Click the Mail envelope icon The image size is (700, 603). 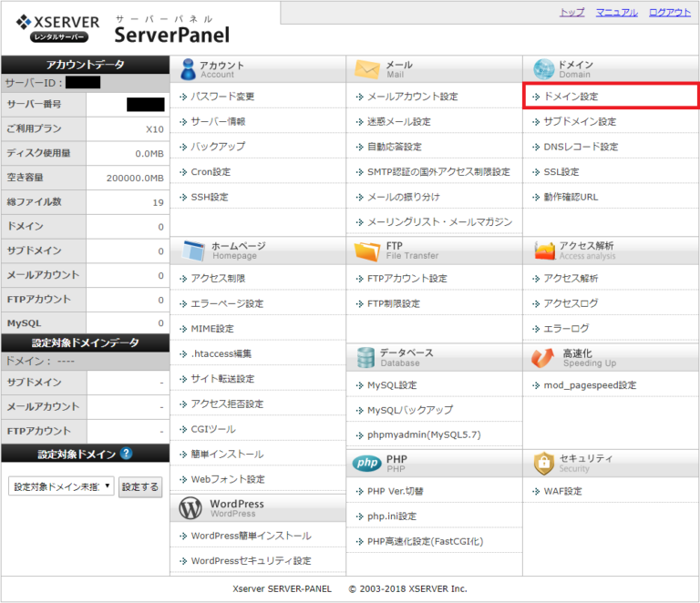[366, 69]
